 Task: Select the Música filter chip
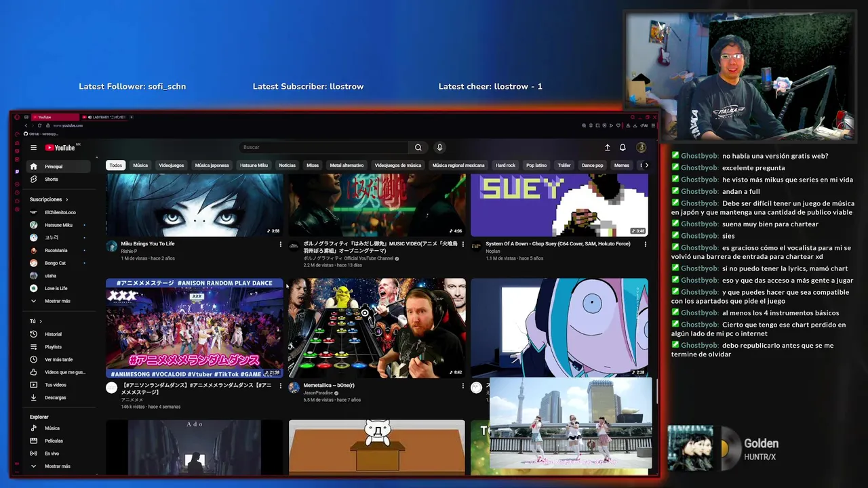140,165
